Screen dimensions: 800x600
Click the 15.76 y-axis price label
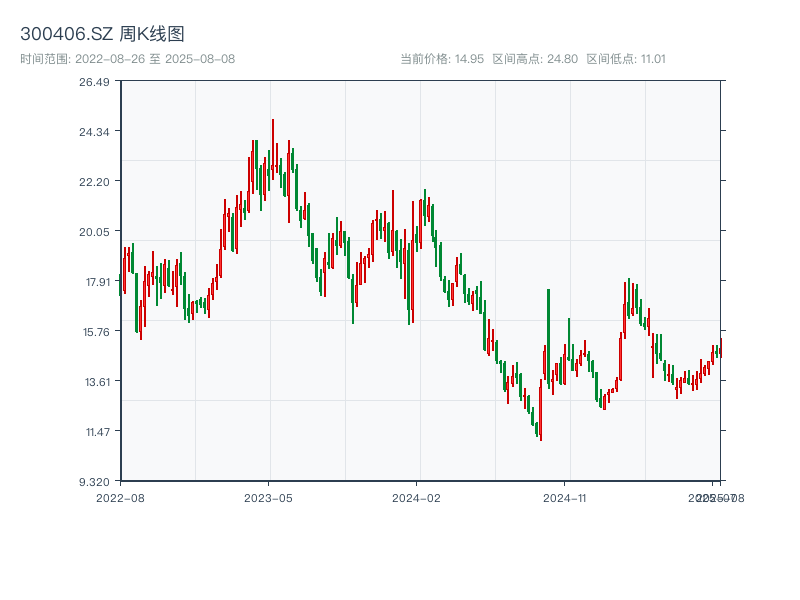coord(94,332)
